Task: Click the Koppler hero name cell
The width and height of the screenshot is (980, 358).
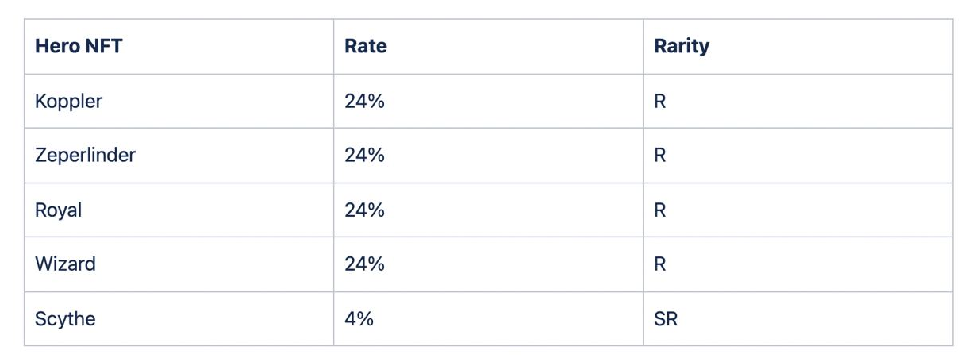Action: (179, 101)
